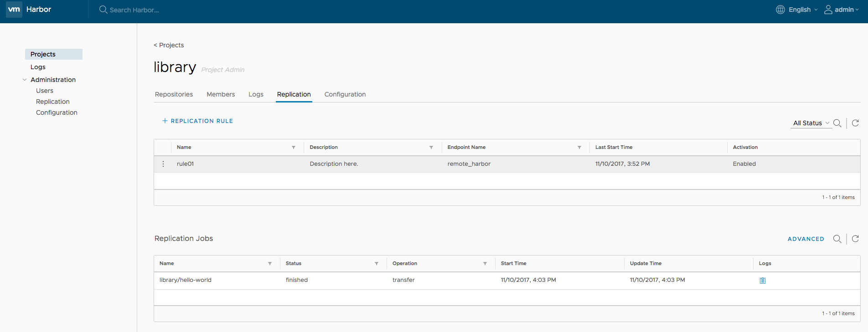Open Replication under Administration
The image size is (868, 332).
click(x=53, y=102)
